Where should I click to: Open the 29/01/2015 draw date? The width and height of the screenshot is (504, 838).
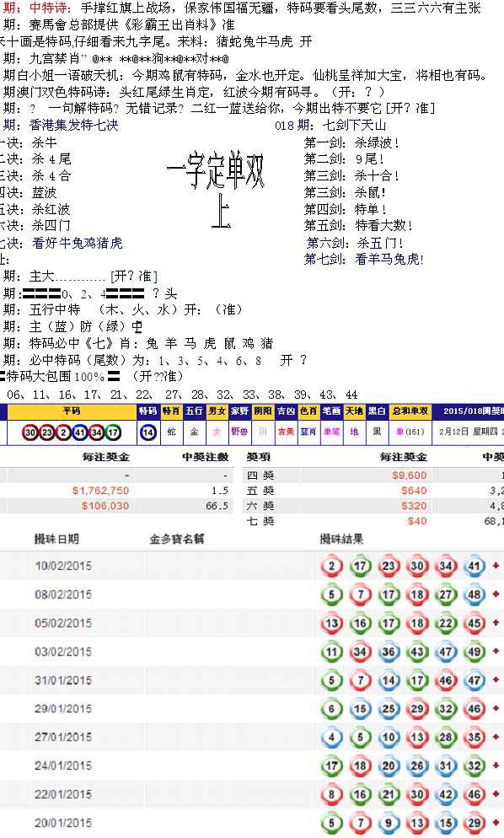click(x=63, y=709)
